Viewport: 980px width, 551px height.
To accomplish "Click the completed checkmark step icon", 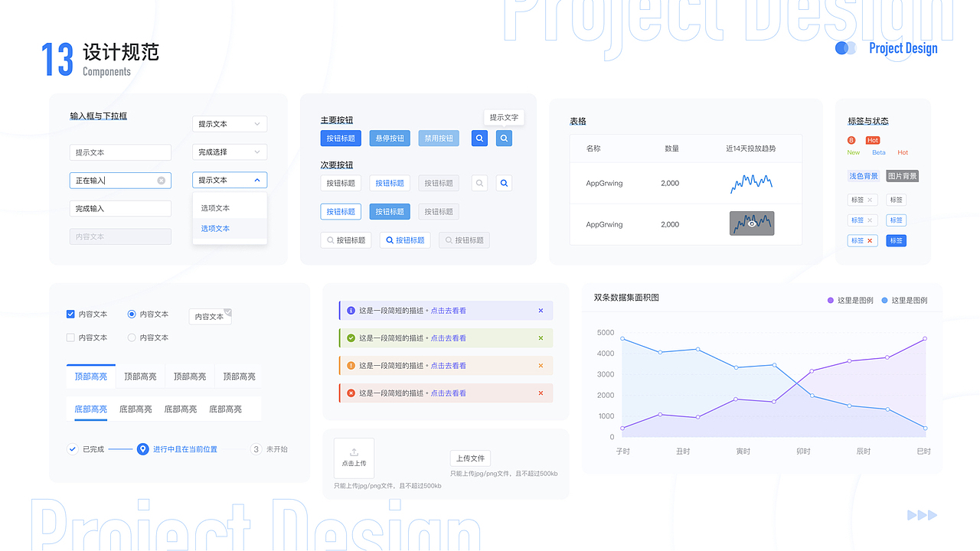I will [x=73, y=449].
